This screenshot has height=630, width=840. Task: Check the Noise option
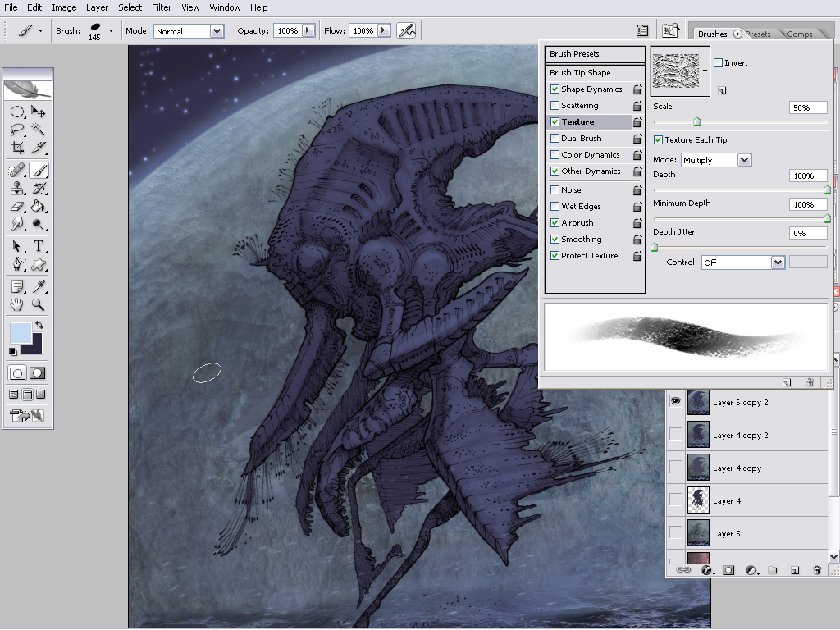point(555,189)
